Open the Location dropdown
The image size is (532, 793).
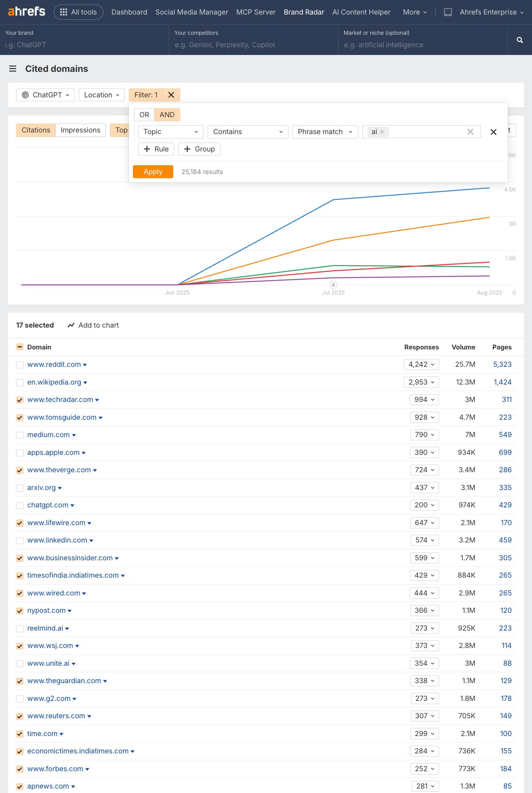coord(101,95)
